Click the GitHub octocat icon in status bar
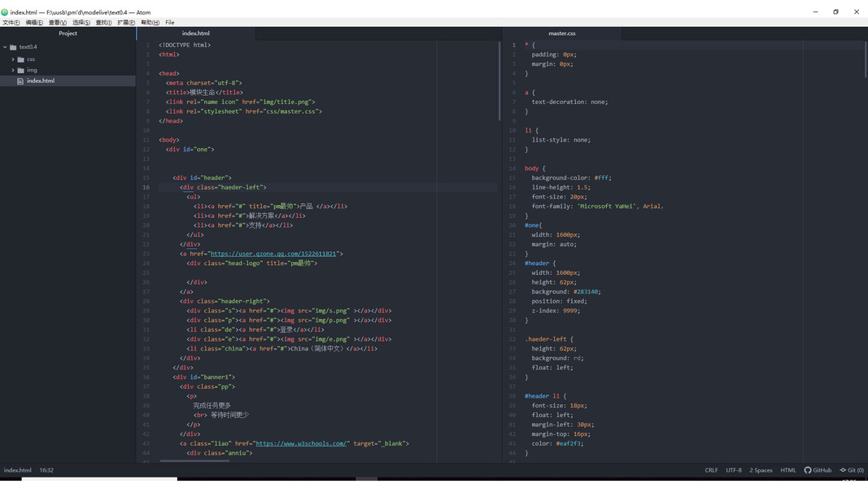The width and height of the screenshot is (868, 488). coord(808,470)
